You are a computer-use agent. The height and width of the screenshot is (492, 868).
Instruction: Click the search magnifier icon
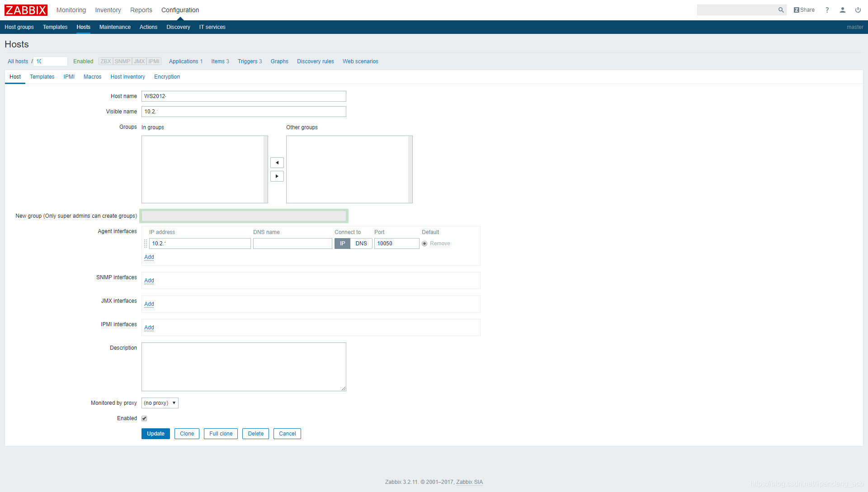[x=781, y=10]
